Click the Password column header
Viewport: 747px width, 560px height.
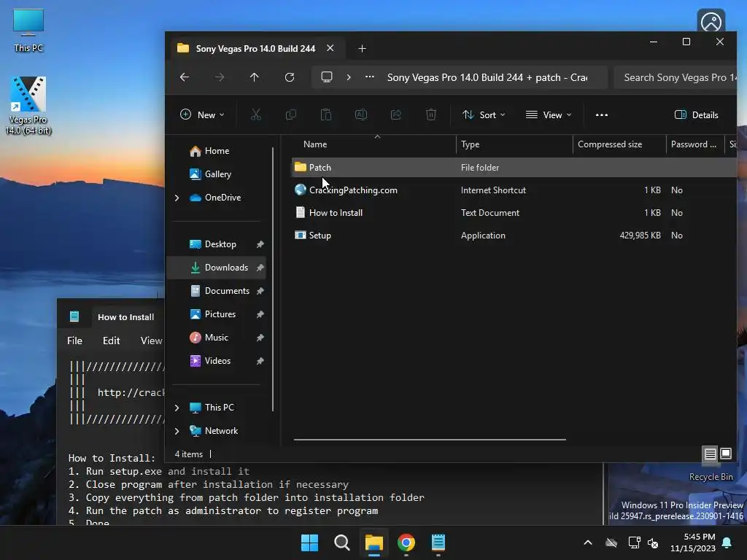coord(695,144)
